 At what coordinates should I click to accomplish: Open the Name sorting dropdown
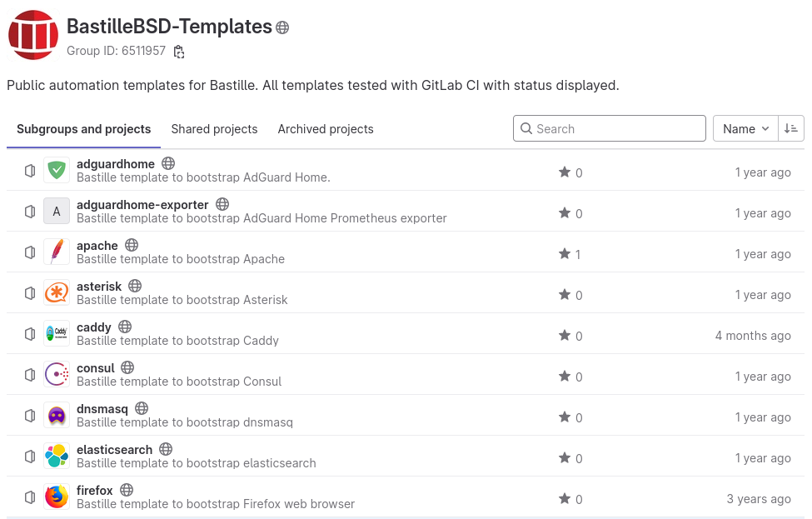(745, 128)
